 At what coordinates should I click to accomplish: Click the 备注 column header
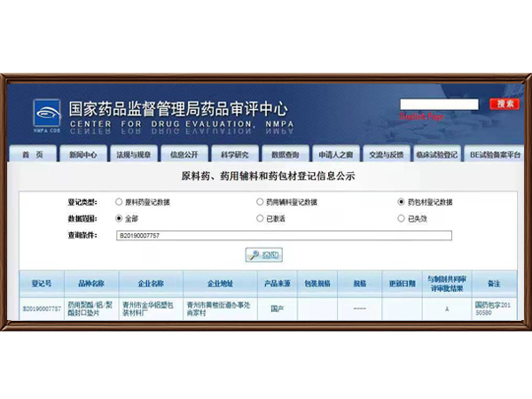point(495,284)
